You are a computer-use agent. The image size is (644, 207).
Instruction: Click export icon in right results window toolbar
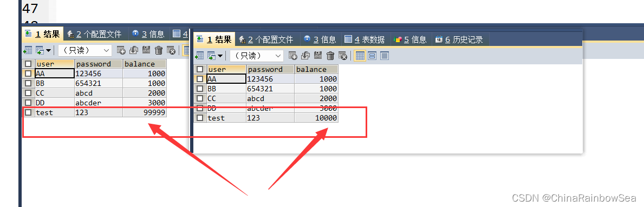click(199, 55)
